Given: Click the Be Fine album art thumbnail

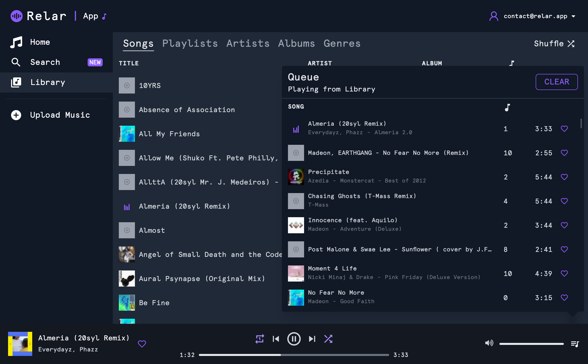Looking at the screenshot, I should (127, 303).
